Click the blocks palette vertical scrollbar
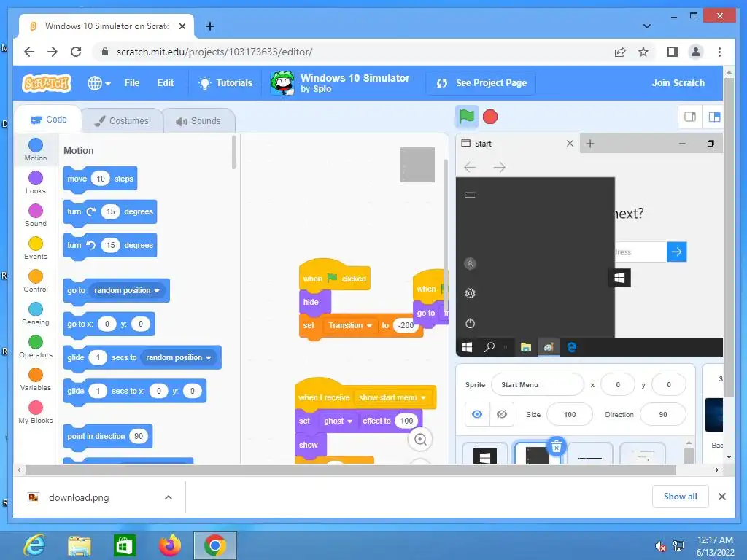The height and width of the screenshot is (560, 747). pyautogui.click(x=234, y=152)
